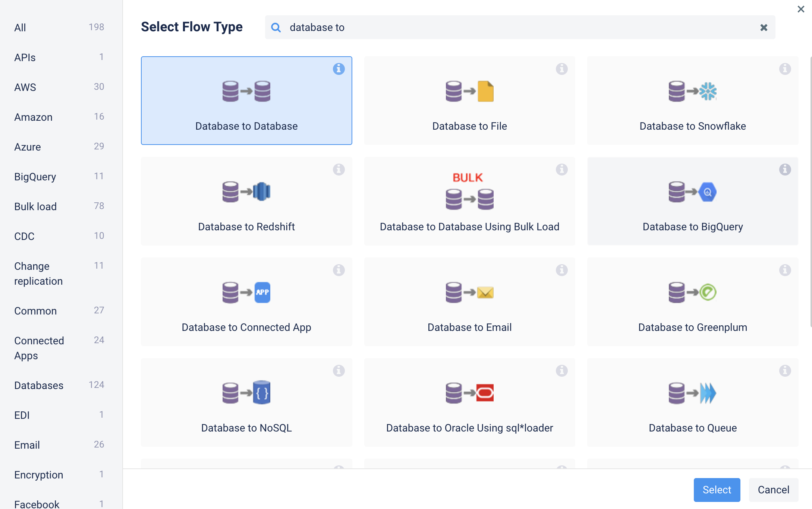The width and height of the screenshot is (812, 509).
Task: Click Database to Oracle Using sql*loader label
Action: (469, 428)
